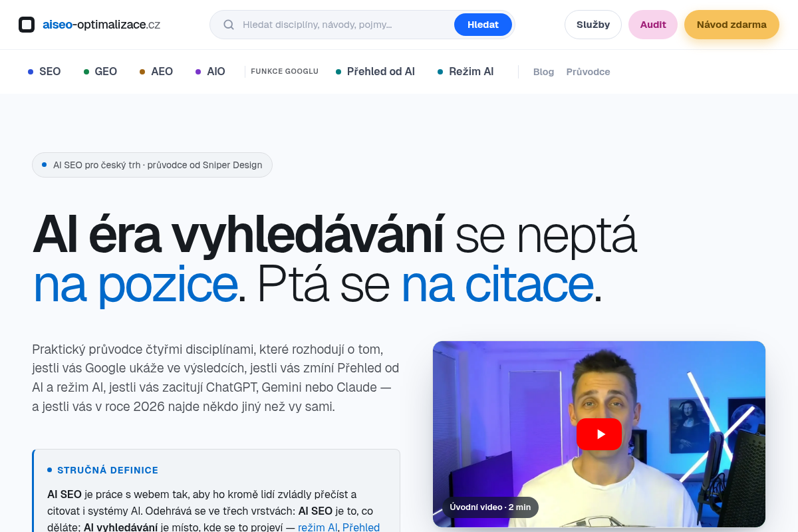Click the square site logo icon
Image resolution: width=798 pixels, height=532 pixels.
coord(27,25)
